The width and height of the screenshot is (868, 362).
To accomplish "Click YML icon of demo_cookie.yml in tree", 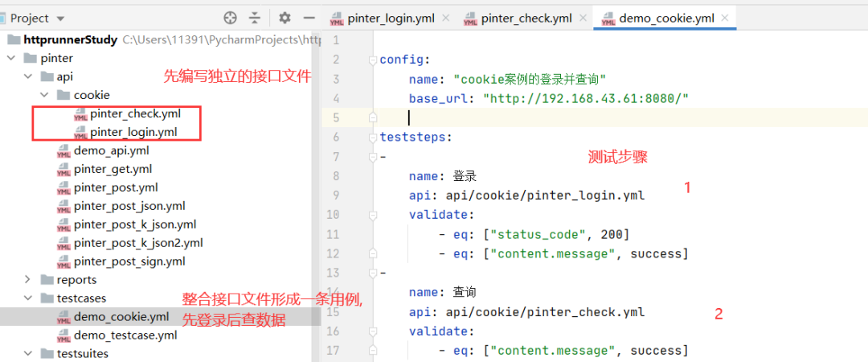I will (63, 317).
